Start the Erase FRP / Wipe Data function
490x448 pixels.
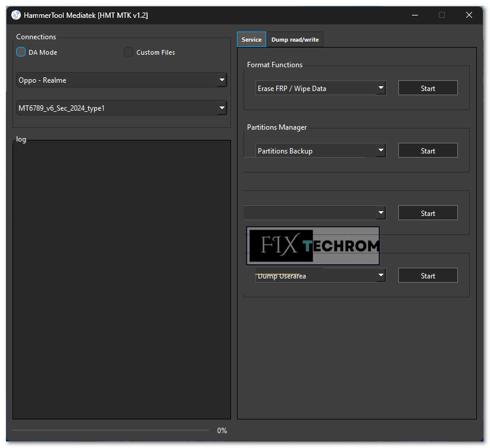pos(428,88)
